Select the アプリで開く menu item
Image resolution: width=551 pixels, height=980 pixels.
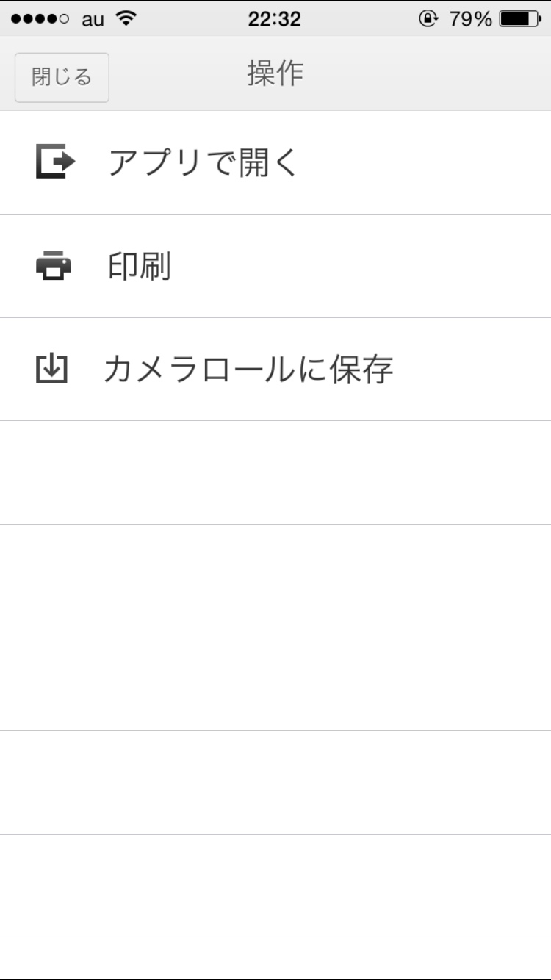[204, 162]
